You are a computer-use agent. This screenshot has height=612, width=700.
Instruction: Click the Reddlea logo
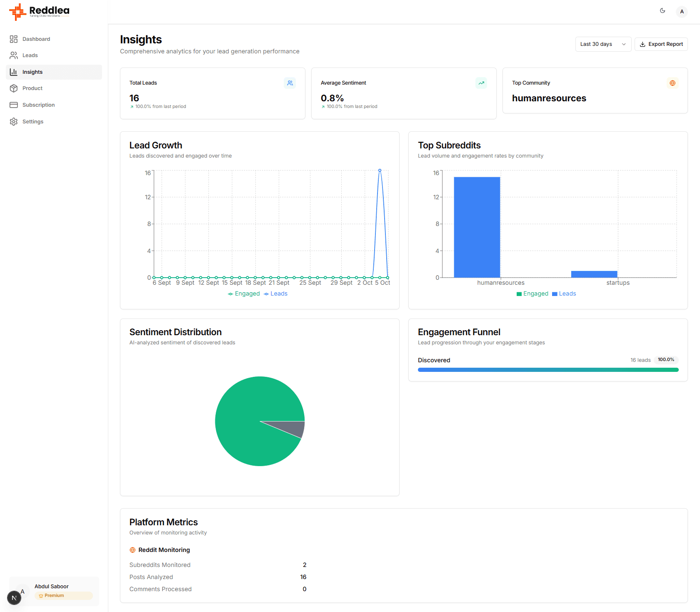pyautogui.click(x=40, y=12)
